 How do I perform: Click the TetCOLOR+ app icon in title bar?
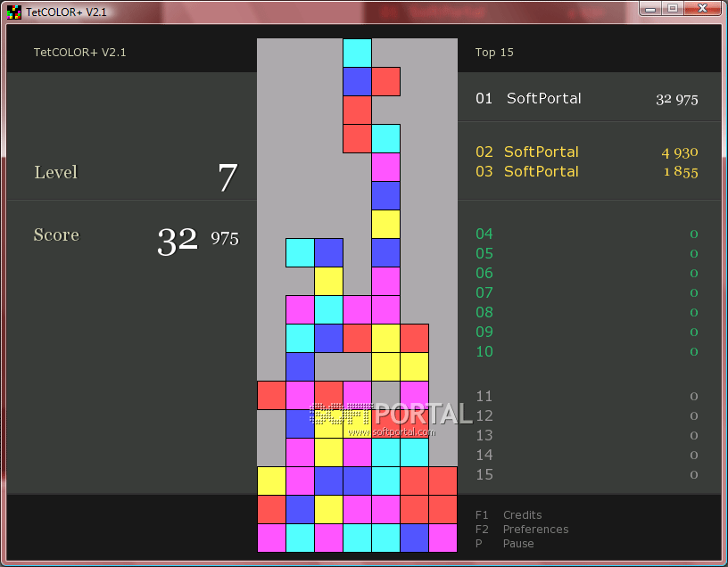[14, 12]
